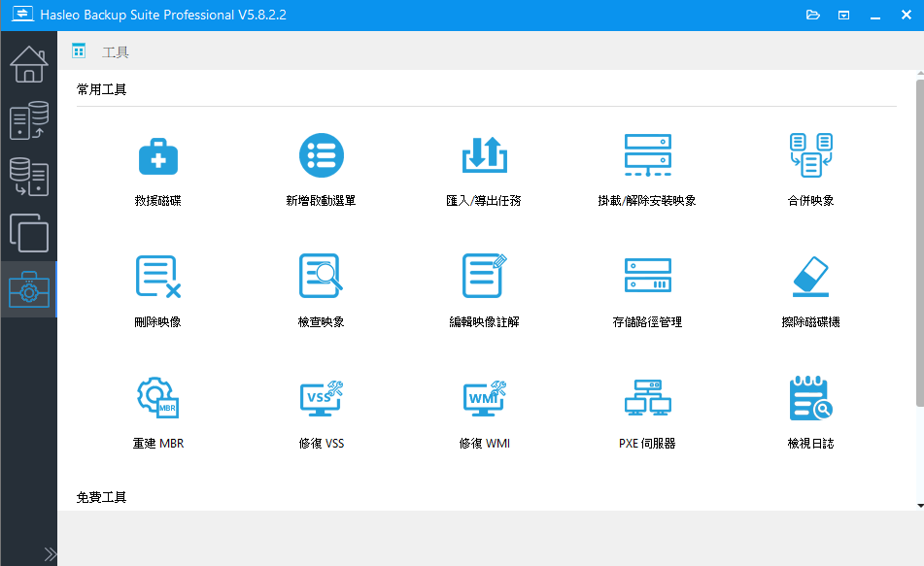
Task: Click the Hasleo app logo in title bar
Action: 22,15
